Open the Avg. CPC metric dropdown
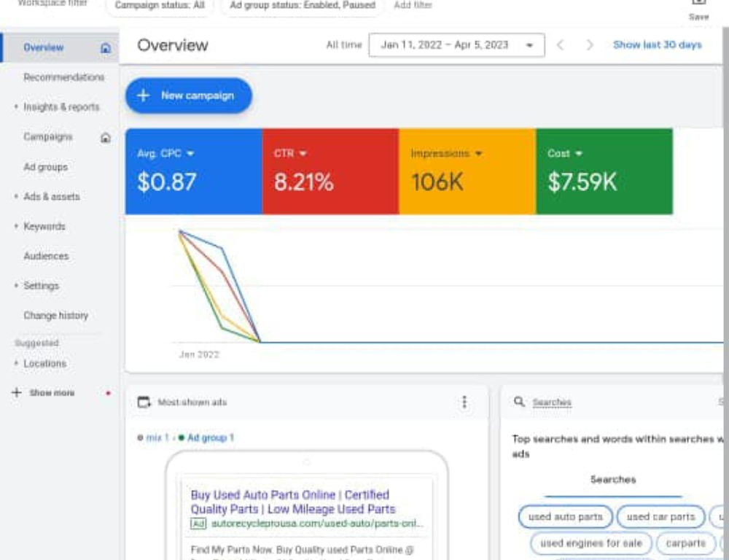Screen dimensions: 729x560 [x=191, y=154]
